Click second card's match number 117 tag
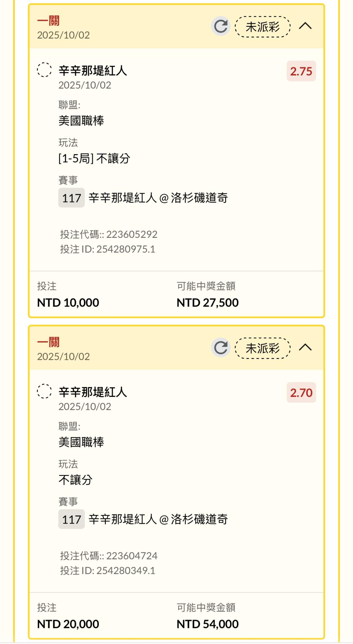 point(72,519)
